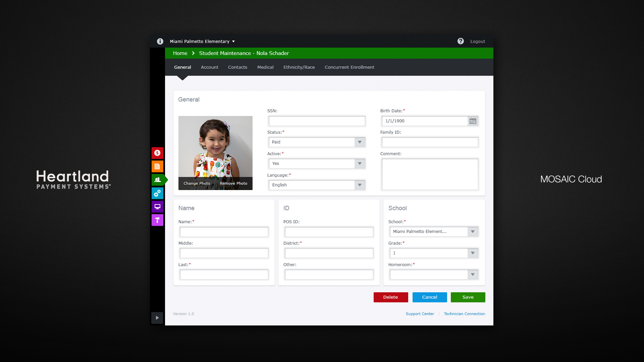Click the red Delete button
Viewport: 644px width, 362px height.
(x=390, y=297)
